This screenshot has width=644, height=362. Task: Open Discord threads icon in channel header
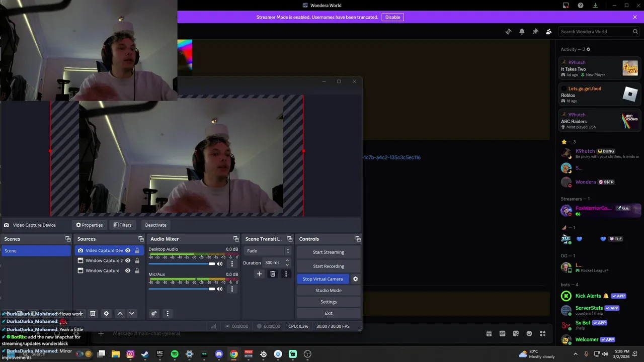point(508,31)
